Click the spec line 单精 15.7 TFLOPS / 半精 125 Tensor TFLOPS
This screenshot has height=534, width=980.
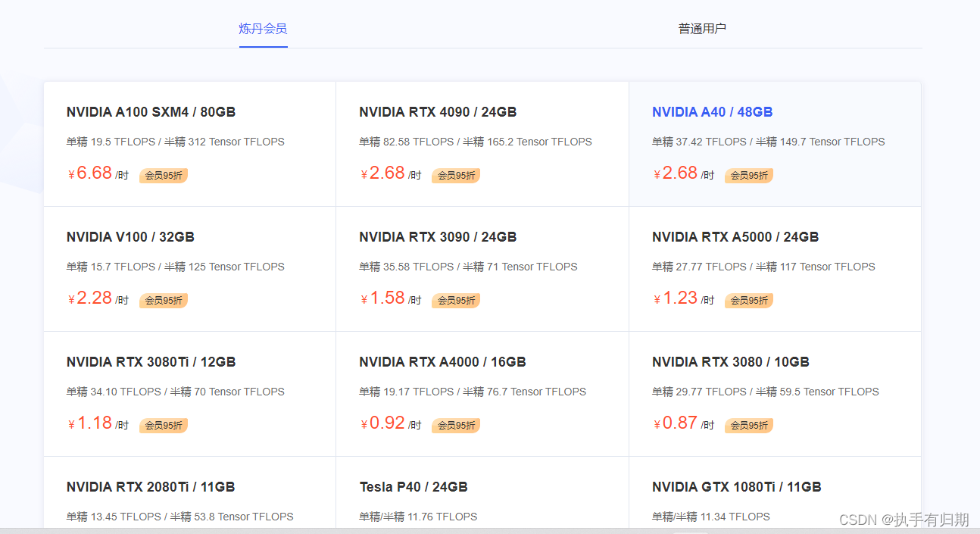tap(176, 267)
